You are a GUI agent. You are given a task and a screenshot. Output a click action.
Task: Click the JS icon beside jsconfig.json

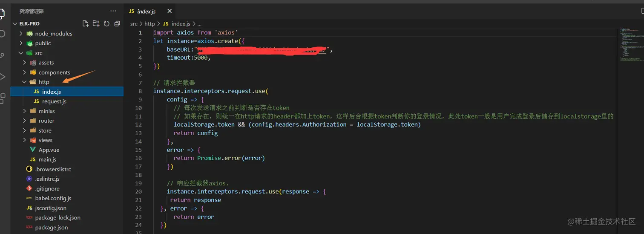coord(29,208)
